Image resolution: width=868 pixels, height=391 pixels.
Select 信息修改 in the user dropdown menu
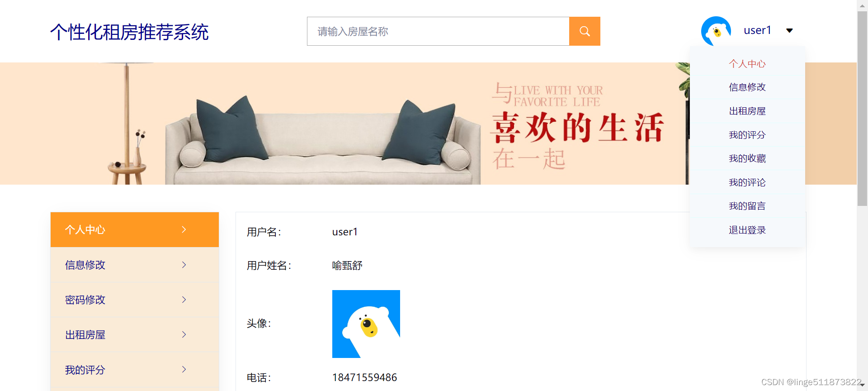pos(747,87)
